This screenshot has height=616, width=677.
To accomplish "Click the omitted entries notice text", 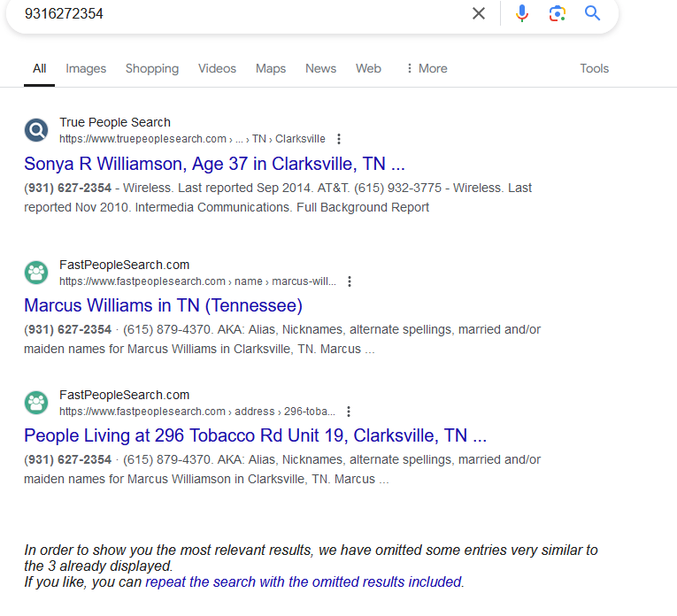I will coord(311,558).
